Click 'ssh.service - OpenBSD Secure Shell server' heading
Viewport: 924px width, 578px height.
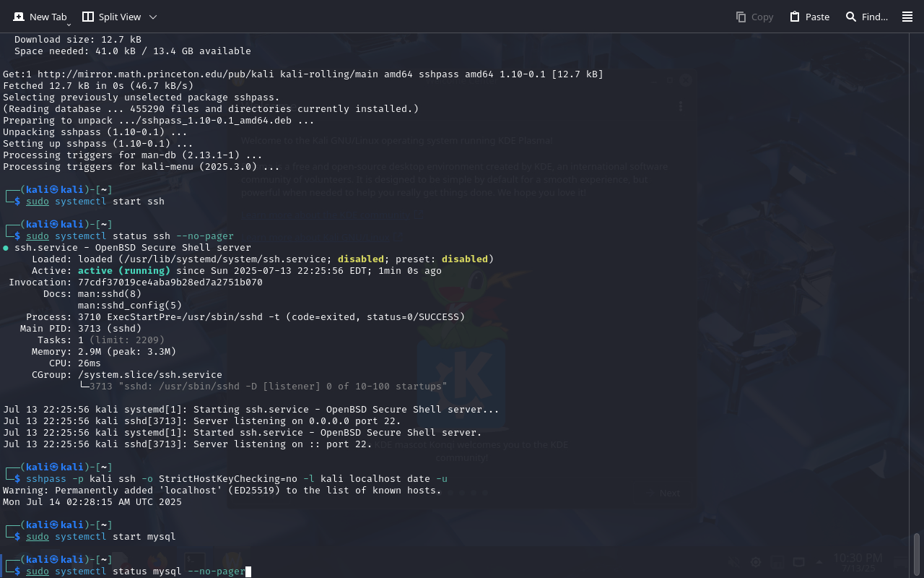(133, 248)
